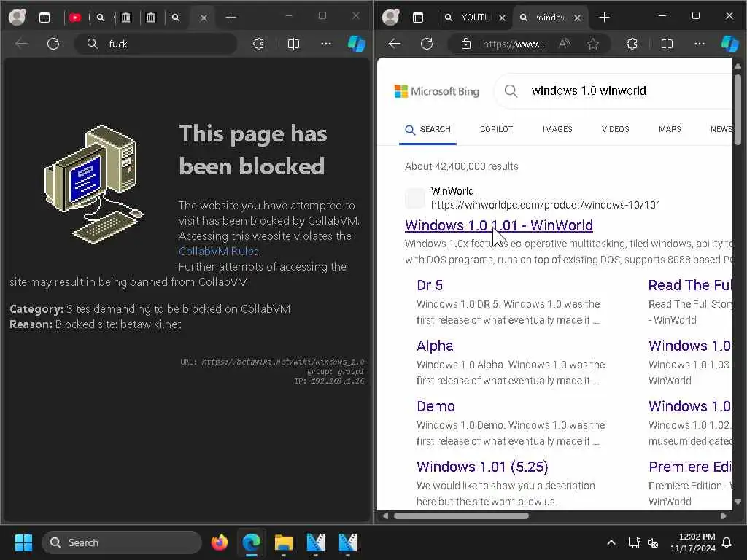The width and height of the screenshot is (747, 560).
Task: Select first archive building tab in left window
Action: point(125,17)
